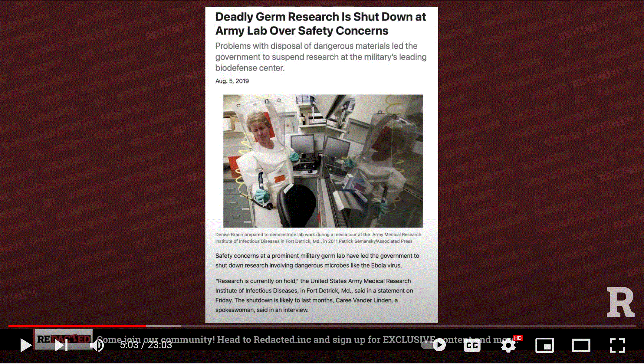Screen dimensions: 644x364
Task: Play the video
Action: click(x=26, y=345)
